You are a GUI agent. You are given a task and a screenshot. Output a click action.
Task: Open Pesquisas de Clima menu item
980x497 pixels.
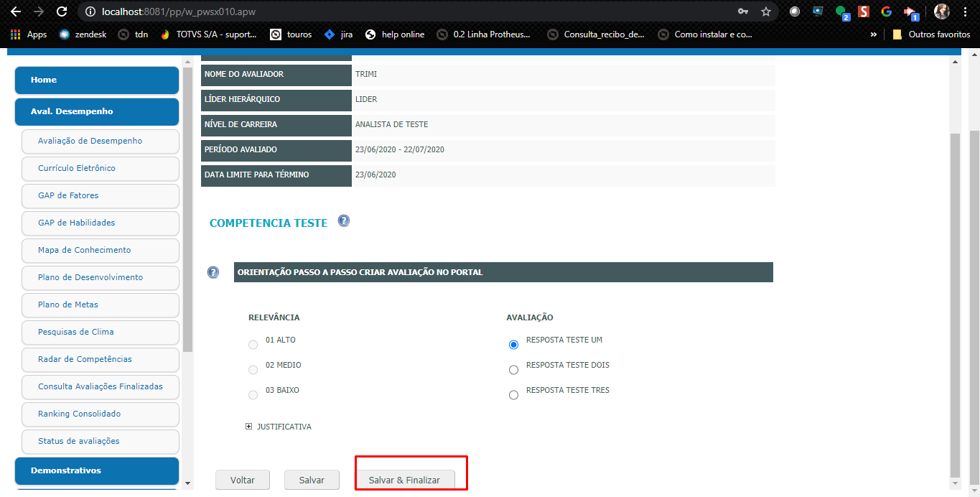pyautogui.click(x=101, y=332)
